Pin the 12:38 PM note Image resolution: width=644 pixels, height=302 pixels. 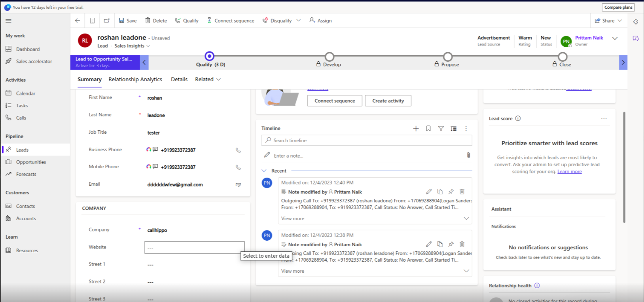pos(451,244)
